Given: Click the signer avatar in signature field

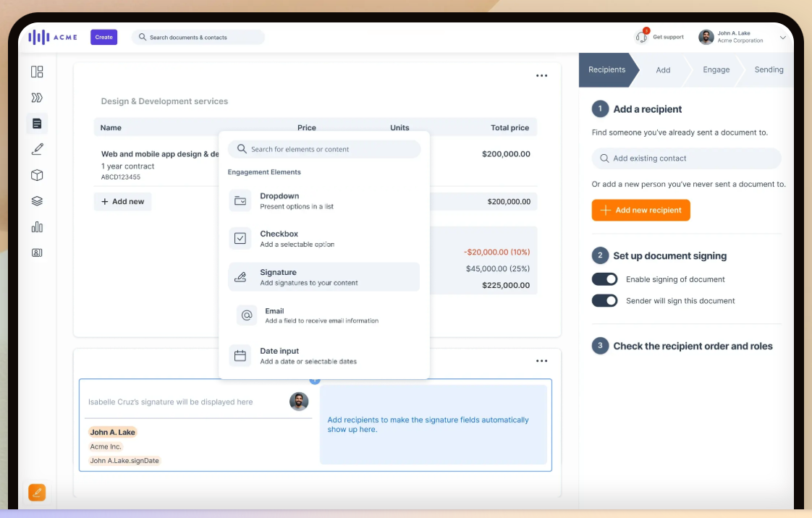Looking at the screenshot, I should 299,402.
